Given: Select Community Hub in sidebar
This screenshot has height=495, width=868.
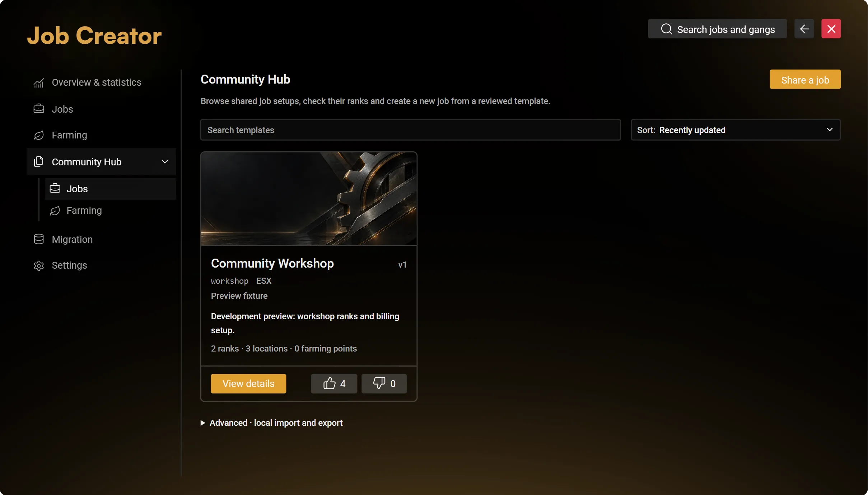Looking at the screenshot, I should pyautogui.click(x=101, y=161).
